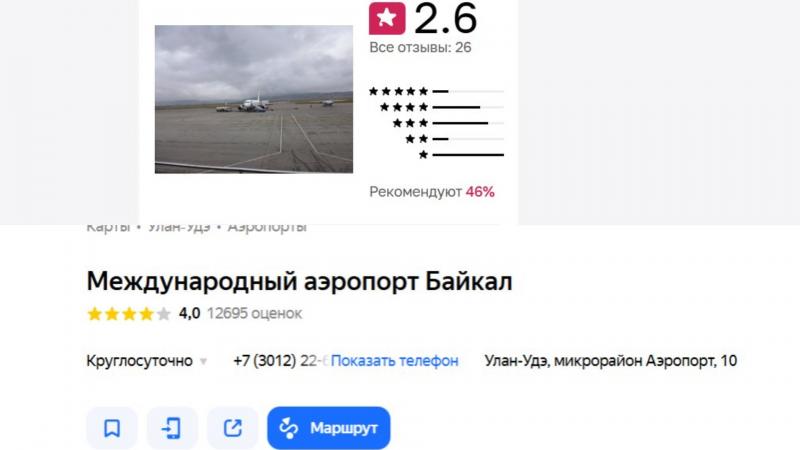The image size is (800, 450).
Task: Click the Маршрут route button
Action: click(329, 428)
